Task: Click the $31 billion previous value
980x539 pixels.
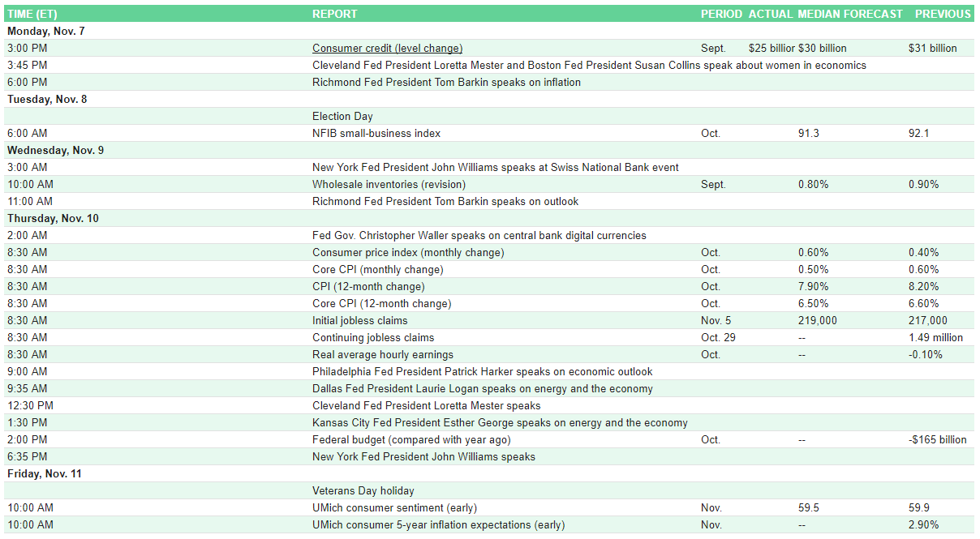Action: click(x=933, y=48)
